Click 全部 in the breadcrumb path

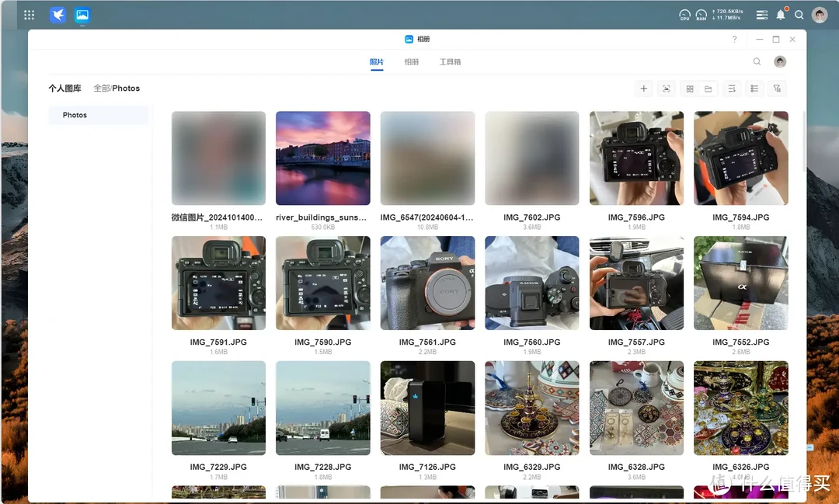click(102, 89)
